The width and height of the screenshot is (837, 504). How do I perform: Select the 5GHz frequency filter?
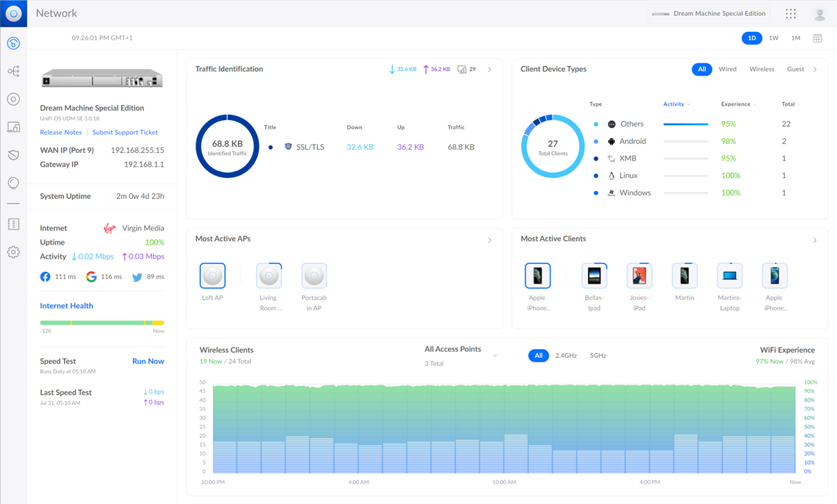pos(597,355)
